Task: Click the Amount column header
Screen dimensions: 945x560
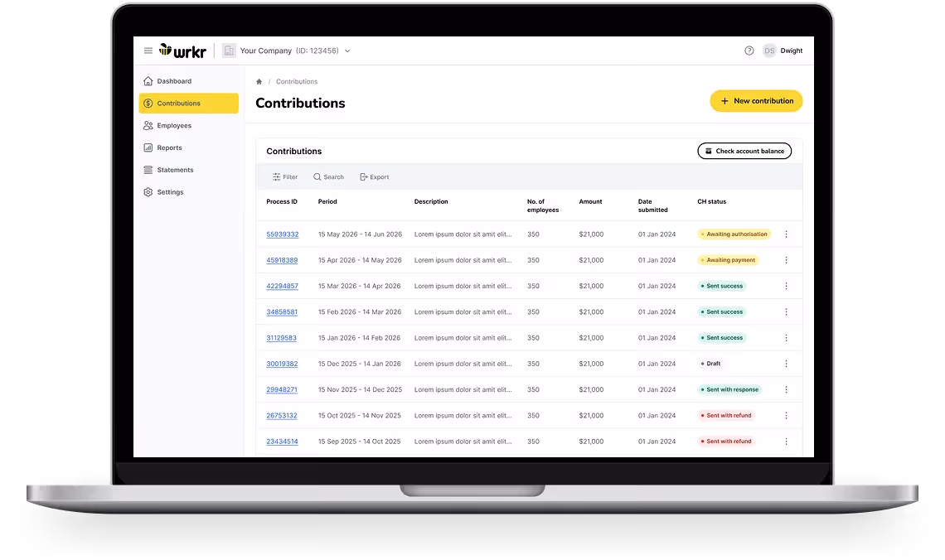Action: tap(590, 202)
